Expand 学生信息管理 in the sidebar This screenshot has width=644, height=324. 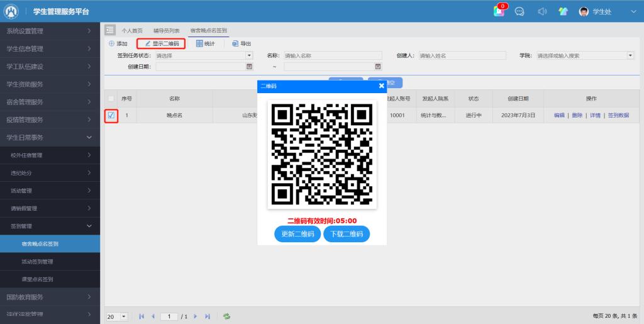(50, 48)
